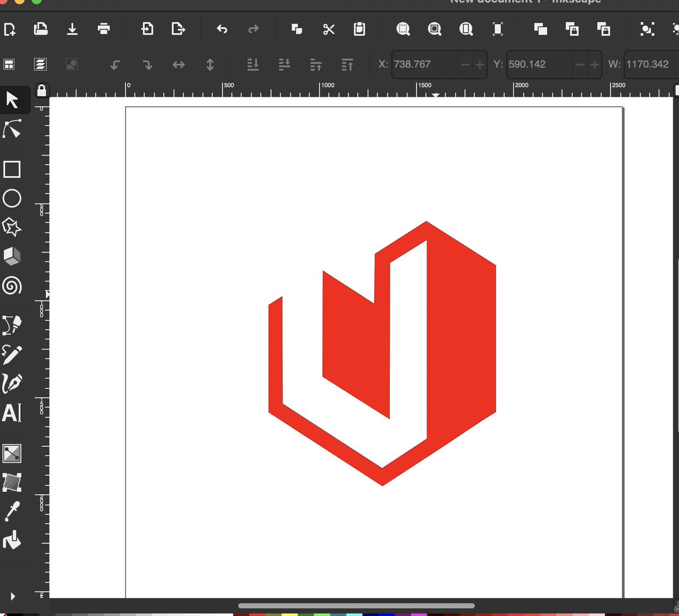Unlink the selected clone

click(x=603, y=29)
